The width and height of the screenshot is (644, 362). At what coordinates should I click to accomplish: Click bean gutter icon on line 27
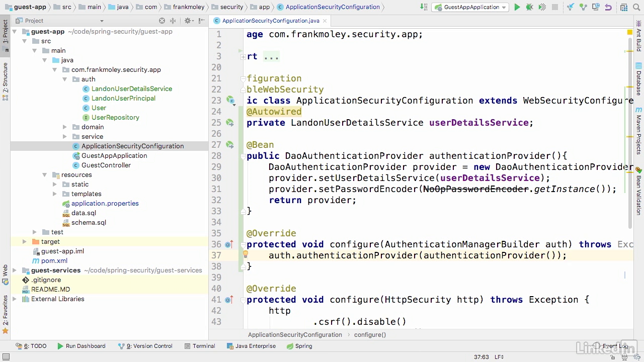click(x=230, y=145)
